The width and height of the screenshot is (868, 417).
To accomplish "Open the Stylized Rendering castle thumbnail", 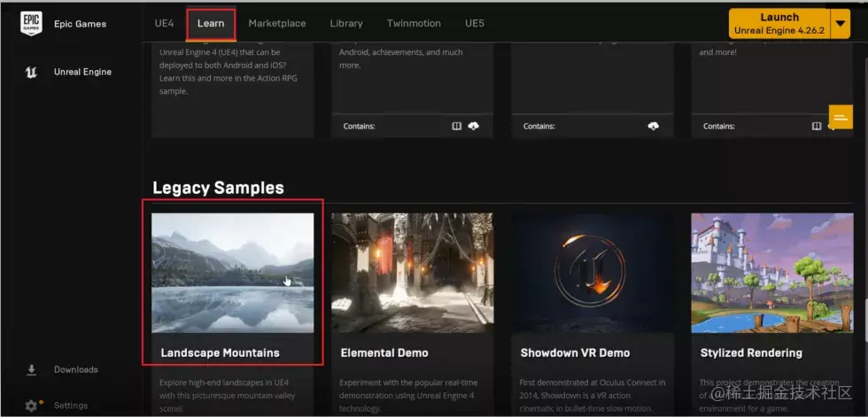I will click(772, 273).
